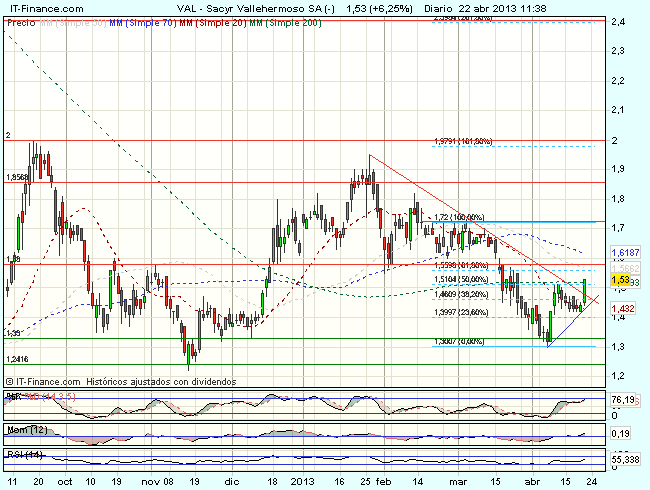Viewport: 650px width, 490px height.
Task: Click the 76,19 stochastic value tag
Action: tap(622, 400)
